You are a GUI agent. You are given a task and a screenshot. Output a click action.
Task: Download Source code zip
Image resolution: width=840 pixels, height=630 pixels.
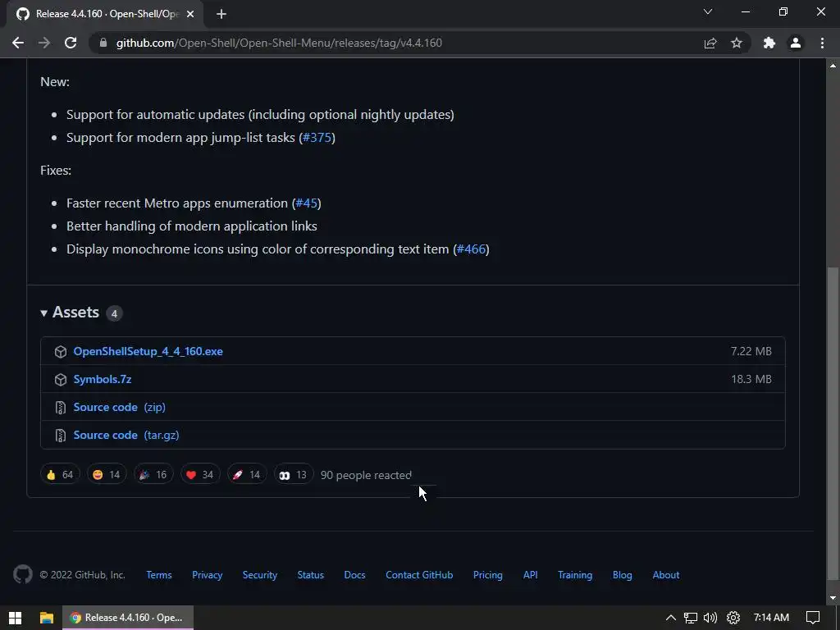pos(120,407)
